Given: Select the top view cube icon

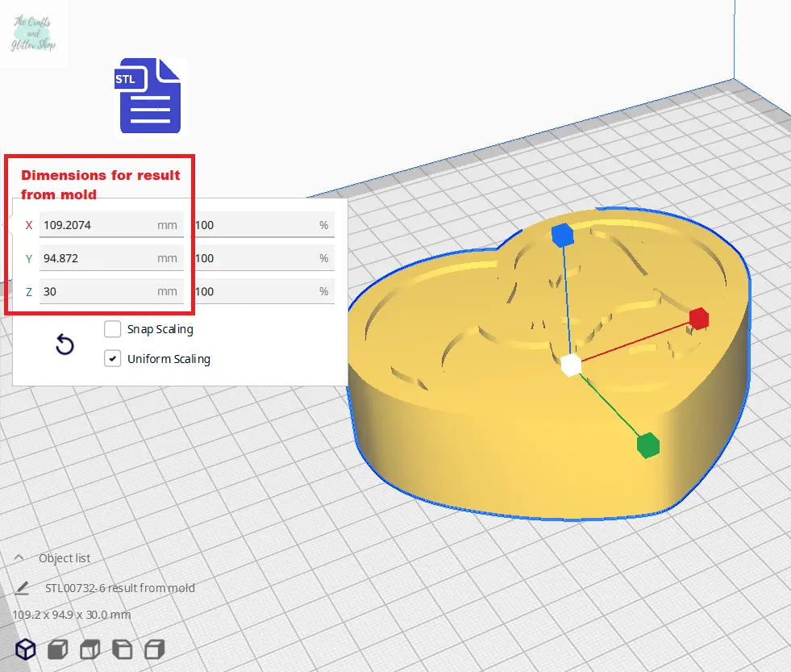Looking at the screenshot, I should coord(90,649).
